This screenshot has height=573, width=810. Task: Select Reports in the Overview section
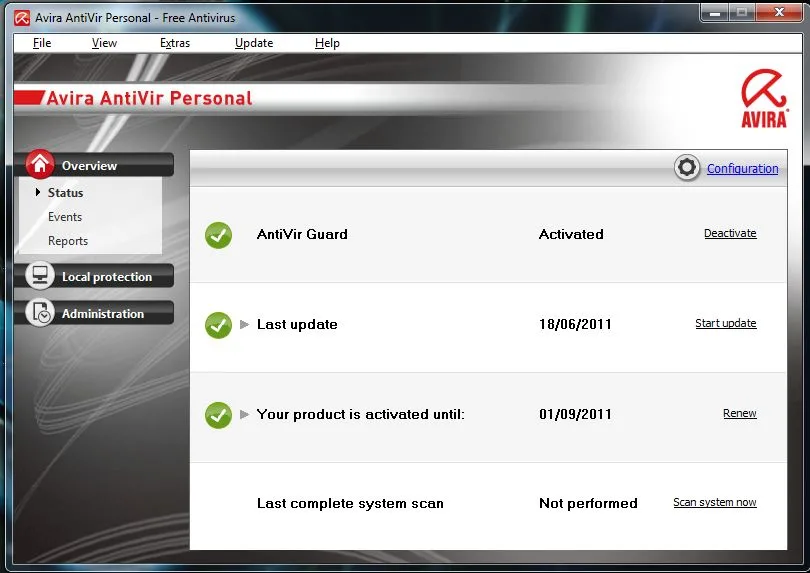pyautogui.click(x=68, y=241)
